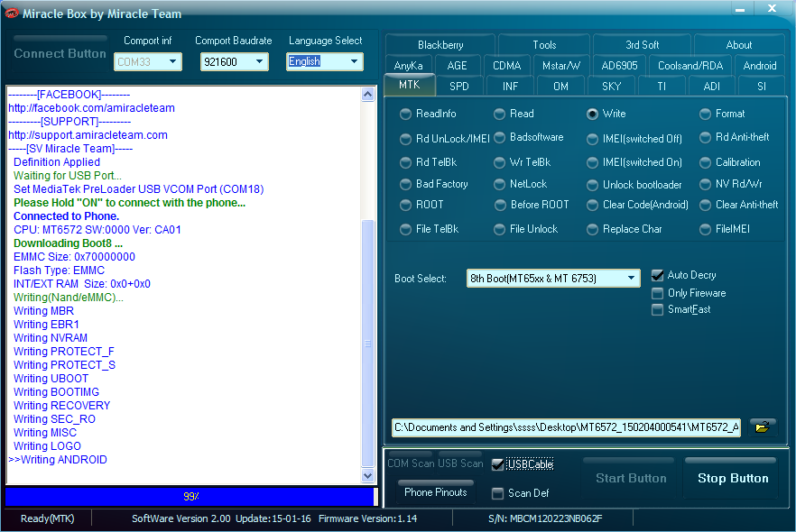Open the SKY tab
Screen dimensions: 796x532
point(611,87)
